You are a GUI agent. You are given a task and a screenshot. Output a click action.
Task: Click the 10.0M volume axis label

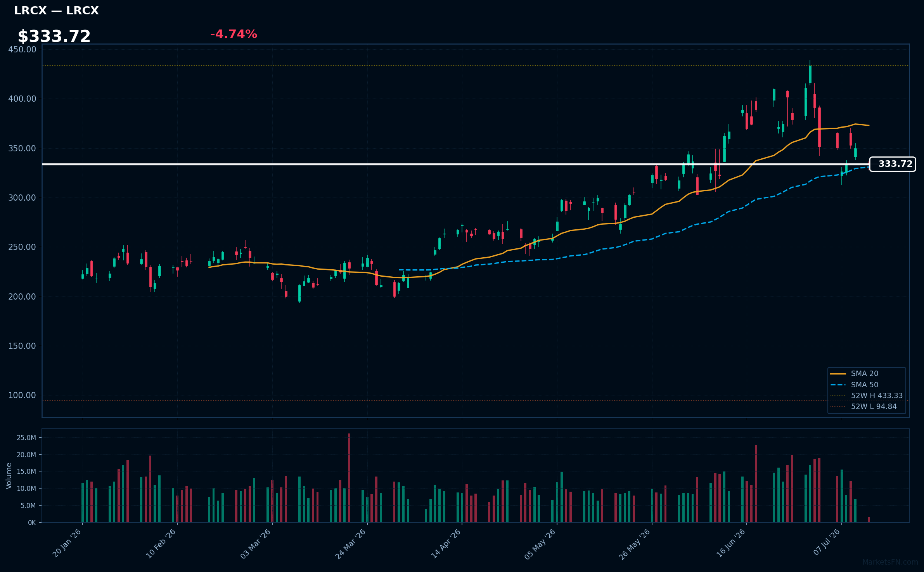coord(26,489)
